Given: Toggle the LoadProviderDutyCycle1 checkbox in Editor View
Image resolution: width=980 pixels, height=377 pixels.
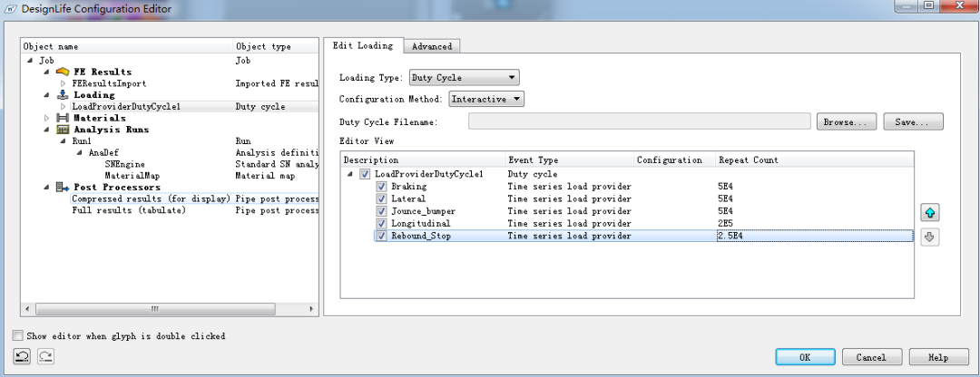Looking at the screenshot, I should point(365,174).
